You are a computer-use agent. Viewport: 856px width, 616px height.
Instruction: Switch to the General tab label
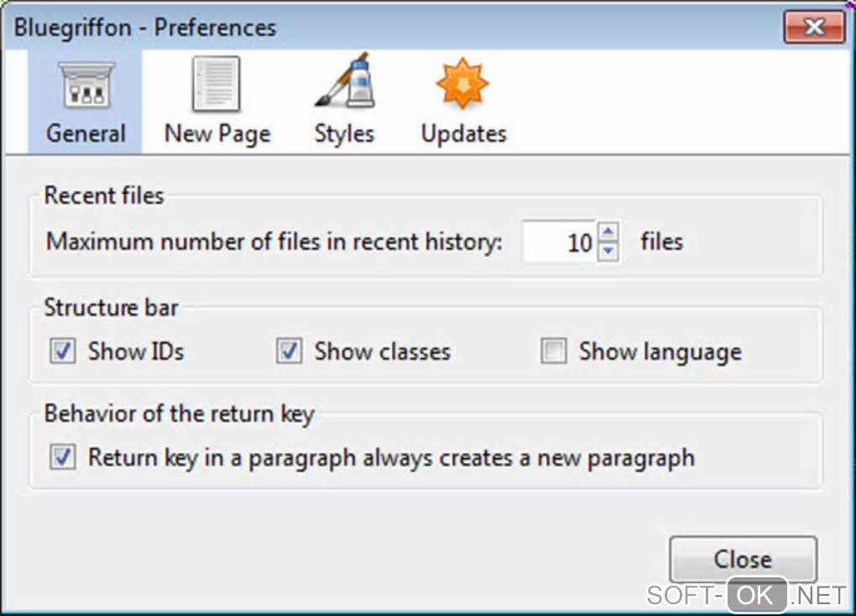86,133
